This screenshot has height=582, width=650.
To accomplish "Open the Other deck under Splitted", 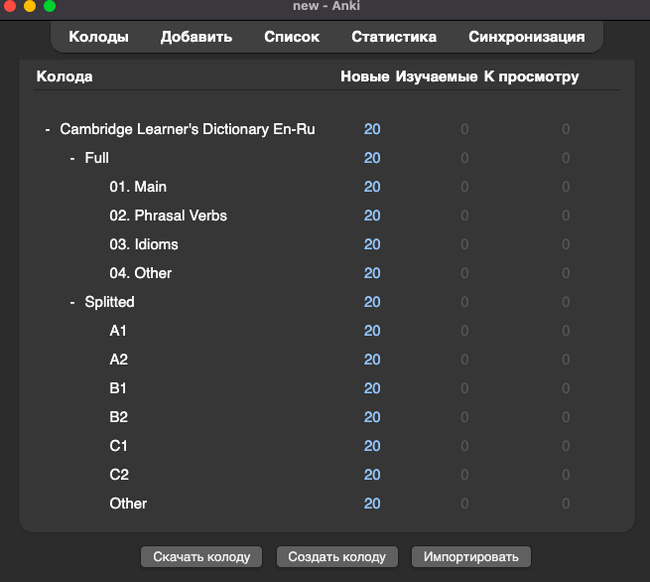I will (x=128, y=504).
